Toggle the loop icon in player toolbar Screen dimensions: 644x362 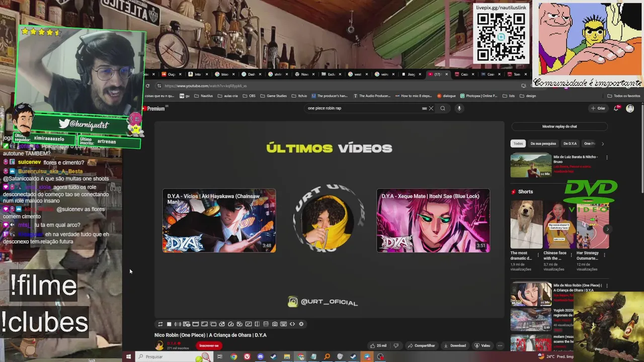pyautogui.click(x=160, y=324)
